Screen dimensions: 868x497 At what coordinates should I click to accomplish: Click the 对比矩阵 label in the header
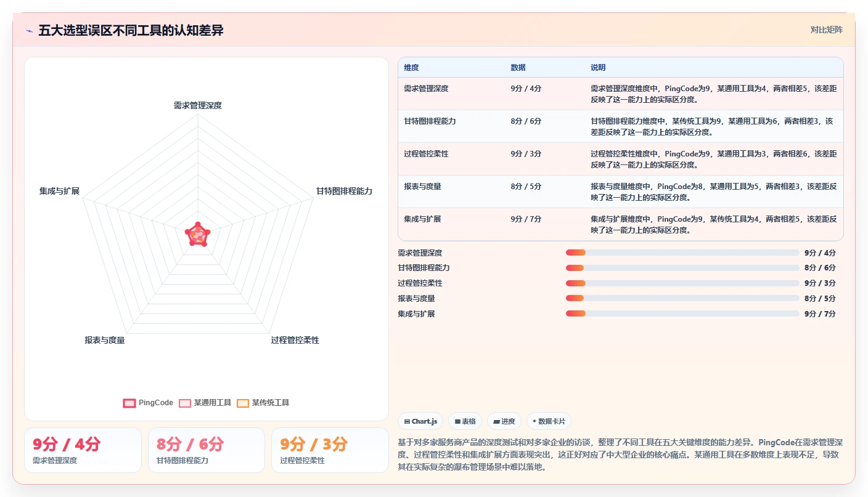click(826, 30)
